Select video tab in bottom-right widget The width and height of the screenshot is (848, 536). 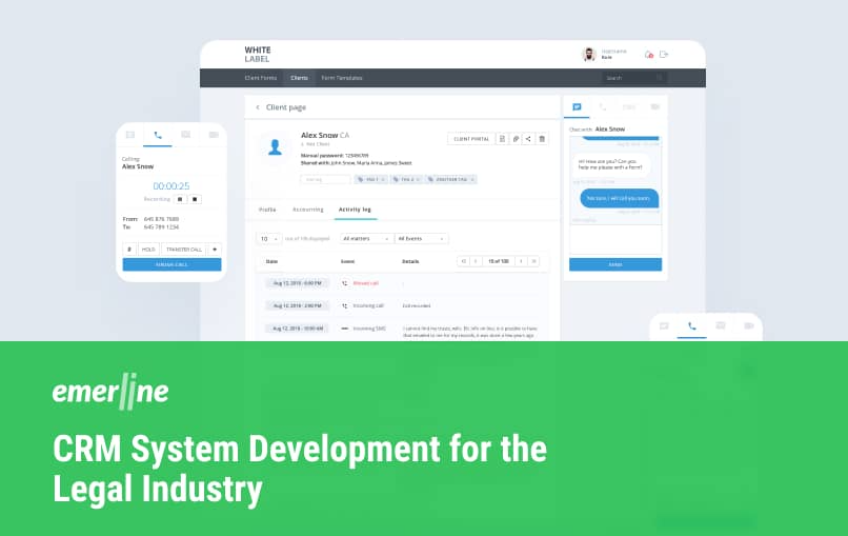pyautogui.click(x=748, y=326)
